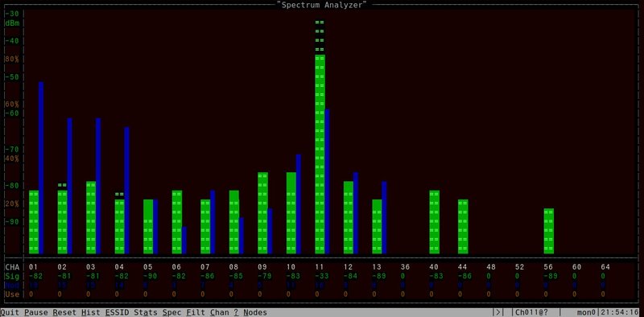Click channel 36 label in CHA row
Image resolution: width=644 pixels, height=317 pixels.
click(x=406, y=267)
